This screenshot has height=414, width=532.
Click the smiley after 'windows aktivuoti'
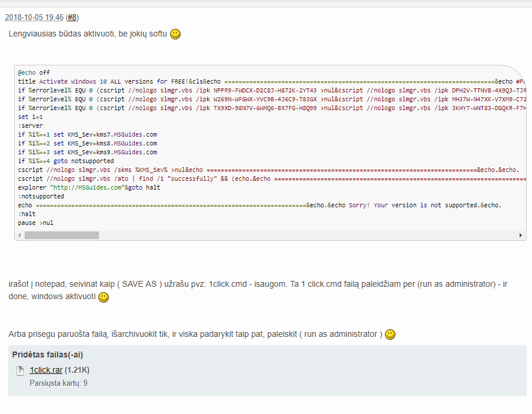pos(104,297)
